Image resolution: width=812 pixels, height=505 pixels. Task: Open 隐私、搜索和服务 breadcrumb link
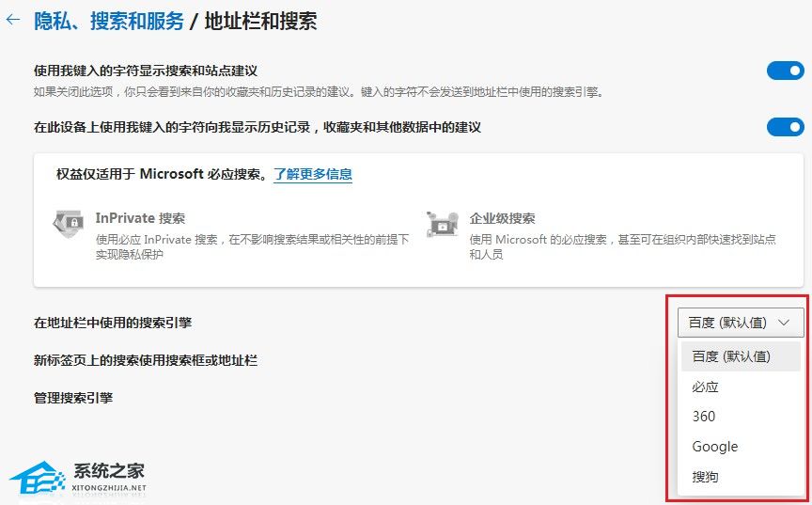point(109,21)
